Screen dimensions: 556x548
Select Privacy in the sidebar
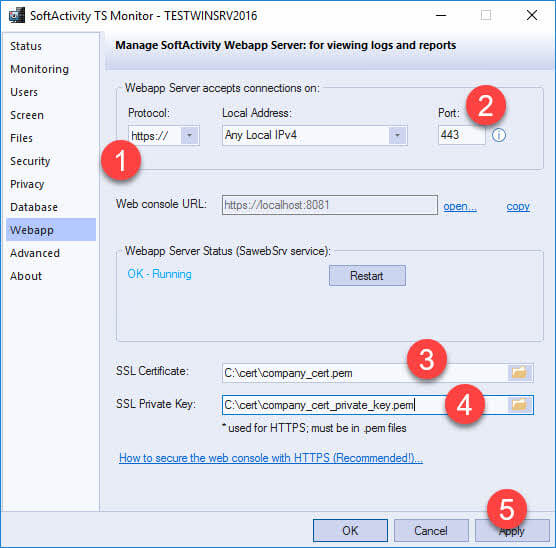[x=27, y=184]
